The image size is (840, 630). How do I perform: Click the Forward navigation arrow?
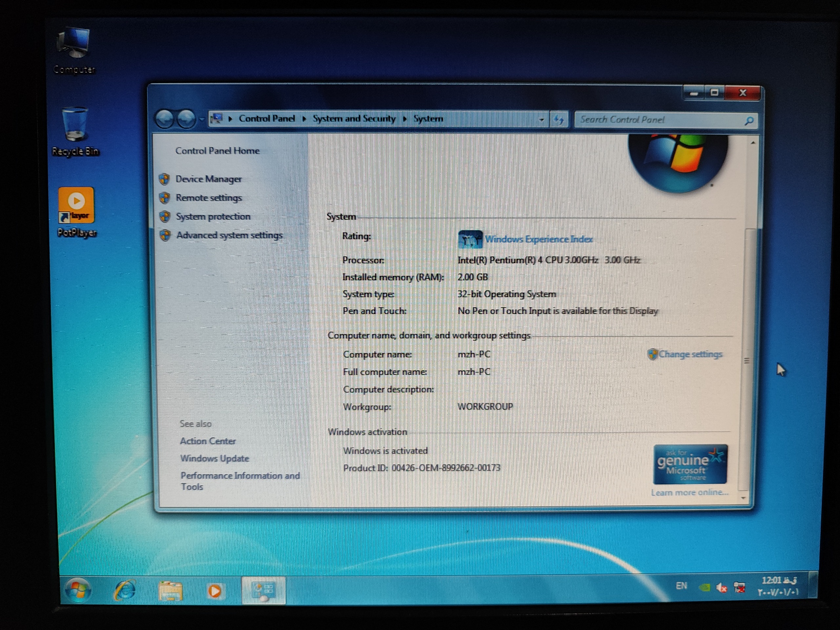(186, 119)
